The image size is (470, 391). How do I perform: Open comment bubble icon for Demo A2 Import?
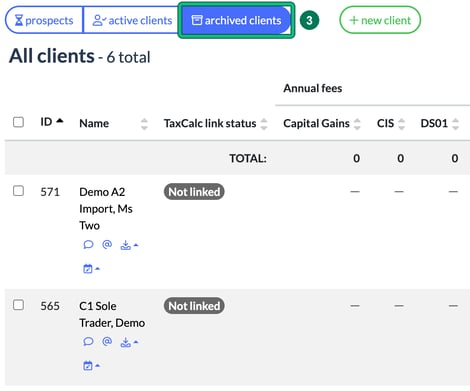tap(88, 245)
